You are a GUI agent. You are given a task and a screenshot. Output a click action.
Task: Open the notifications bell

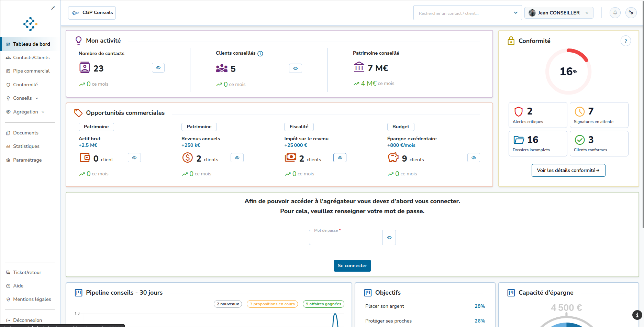(x=615, y=13)
